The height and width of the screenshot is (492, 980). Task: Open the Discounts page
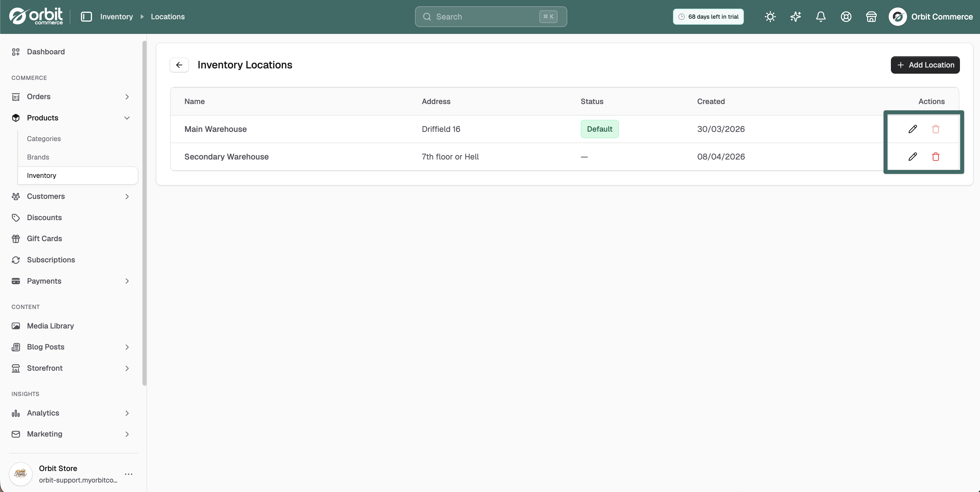coord(44,218)
